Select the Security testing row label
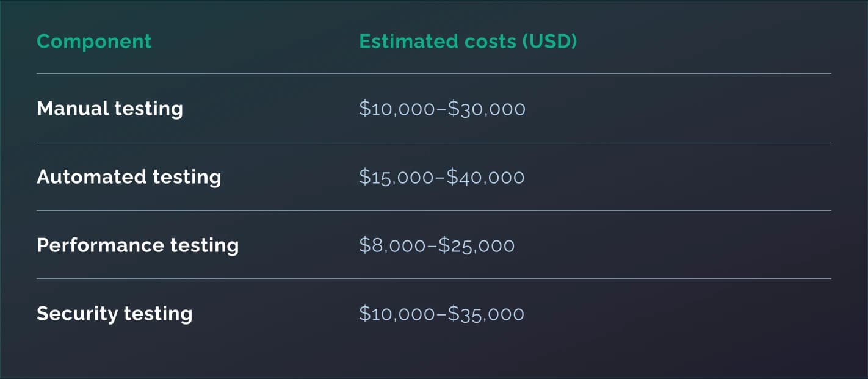 [x=115, y=314]
